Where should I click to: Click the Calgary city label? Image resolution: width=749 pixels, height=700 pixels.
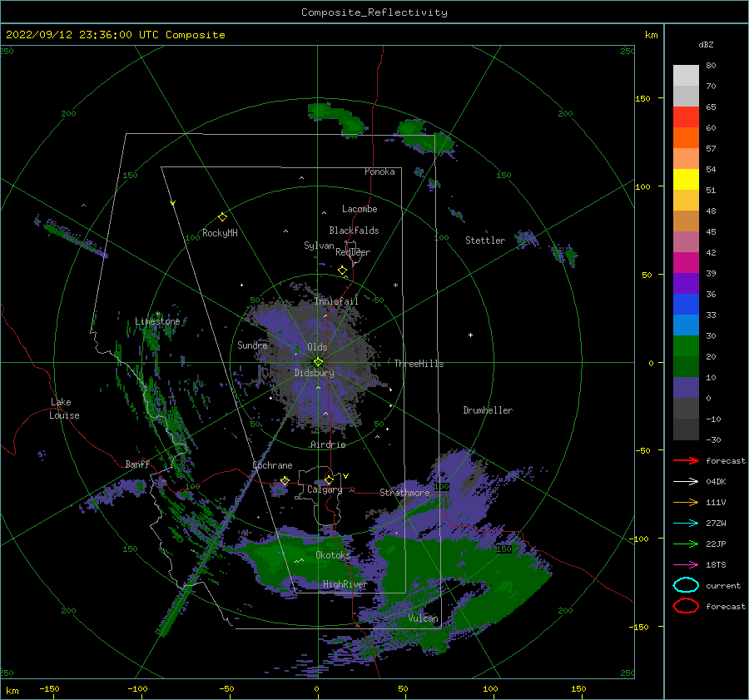[x=325, y=489]
